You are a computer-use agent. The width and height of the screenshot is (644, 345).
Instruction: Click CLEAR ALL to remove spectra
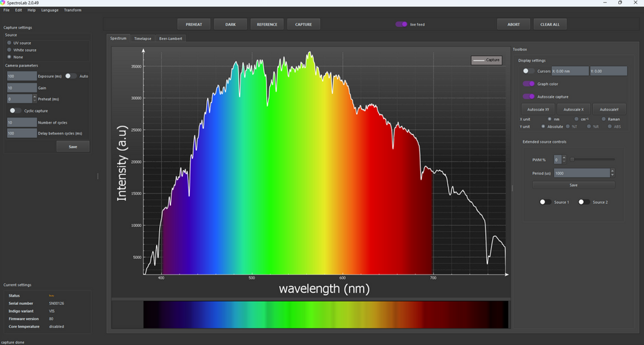tap(550, 25)
